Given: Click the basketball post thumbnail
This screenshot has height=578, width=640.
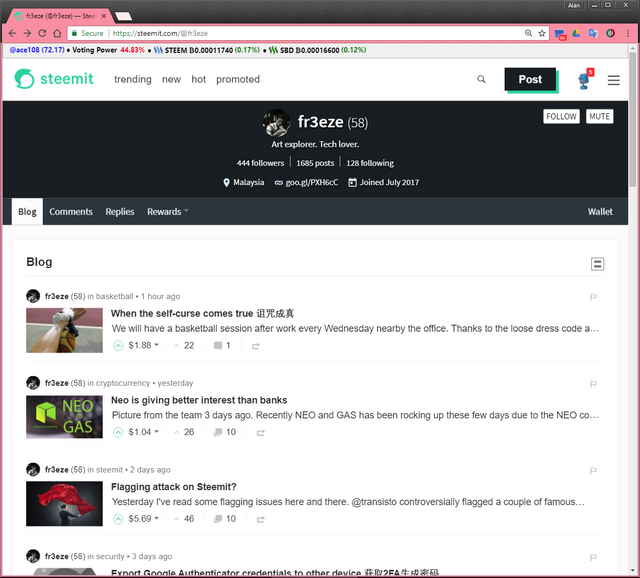Looking at the screenshot, I should [64, 330].
